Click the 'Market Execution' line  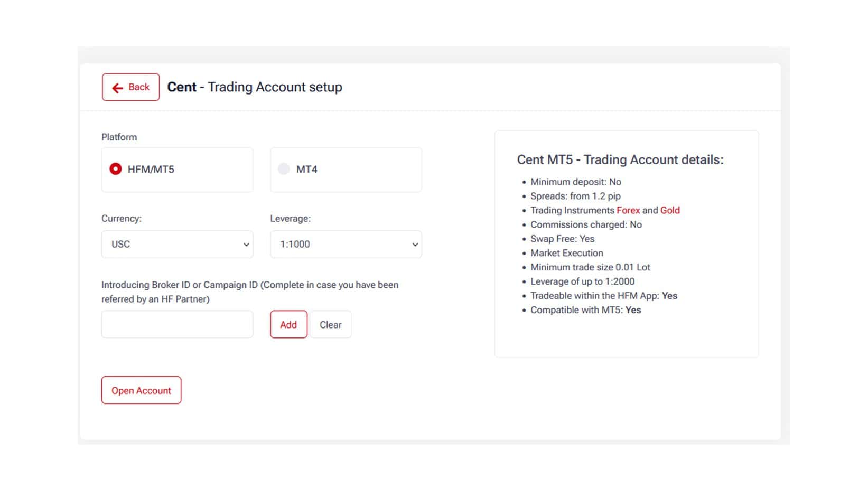(567, 253)
